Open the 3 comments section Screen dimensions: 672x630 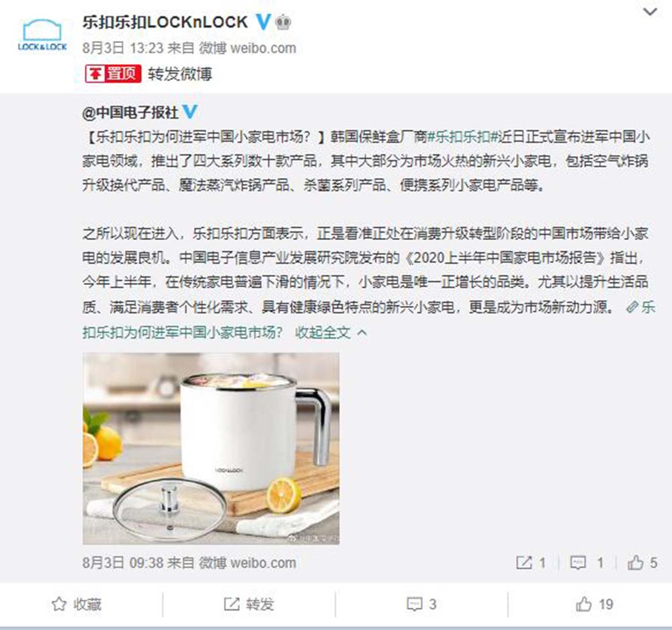tap(421, 604)
